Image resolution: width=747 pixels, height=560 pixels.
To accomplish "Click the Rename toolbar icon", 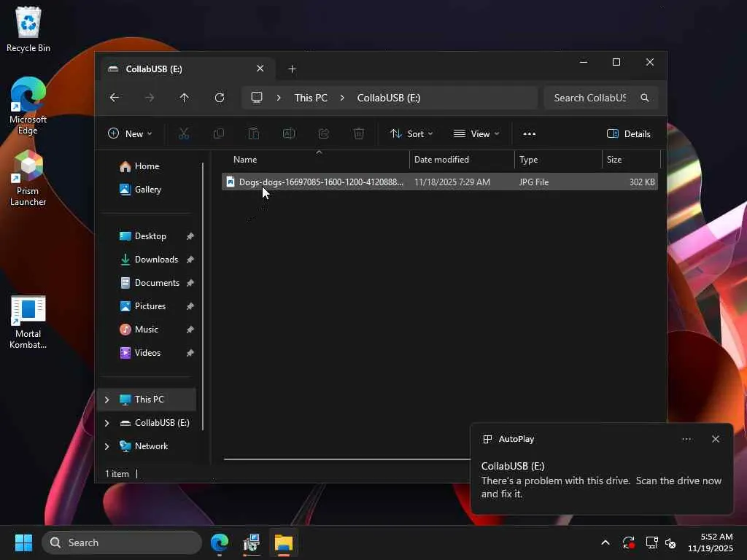I will pos(289,134).
